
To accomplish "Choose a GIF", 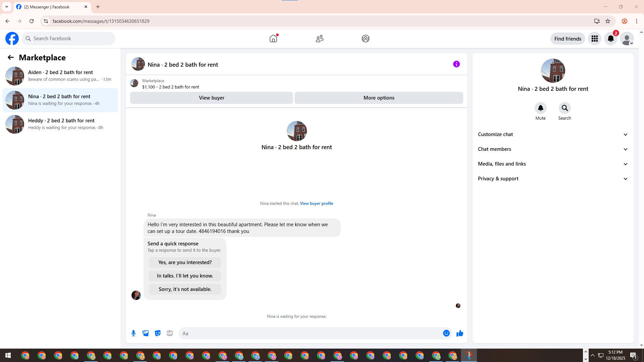I will pos(170,333).
